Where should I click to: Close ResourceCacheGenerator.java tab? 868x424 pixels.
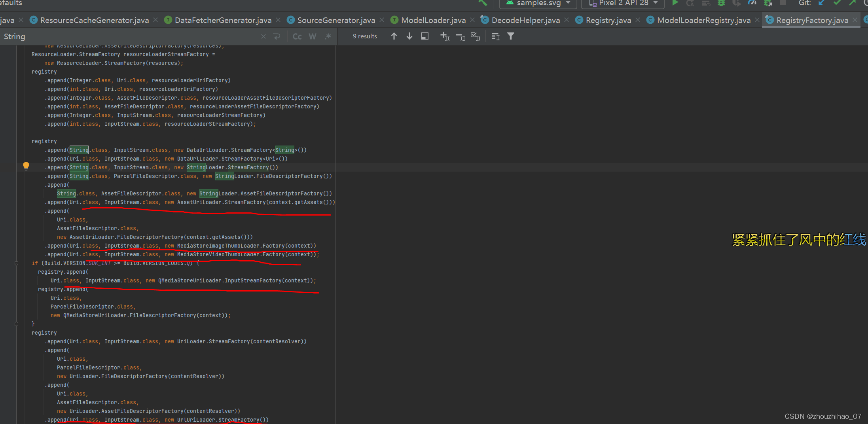click(155, 20)
